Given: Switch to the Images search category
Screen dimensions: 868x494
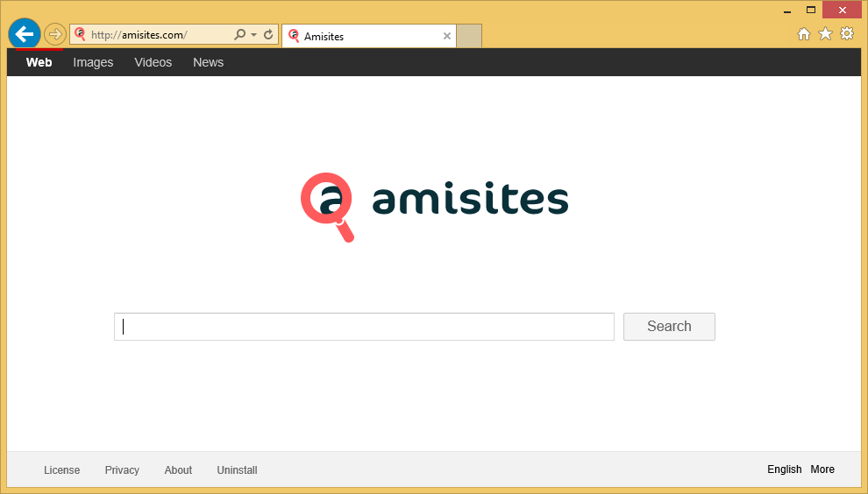Looking at the screenshot, I should (93, 62).
